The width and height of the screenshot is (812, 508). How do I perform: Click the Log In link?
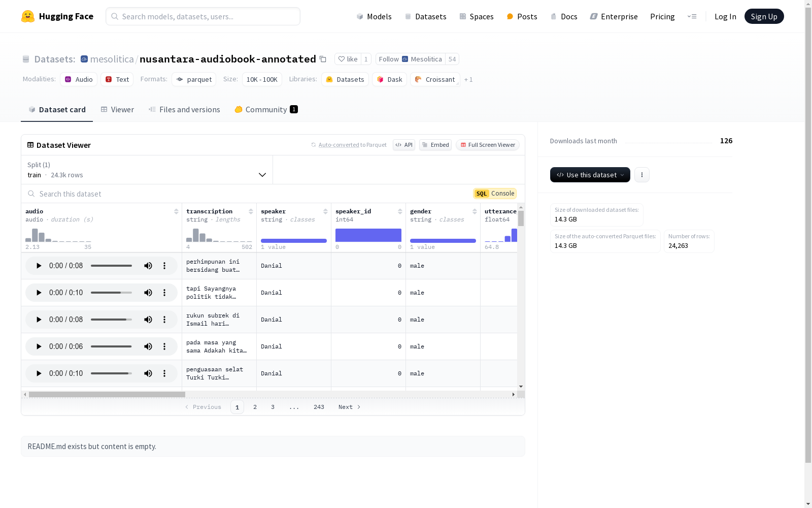[x=725, y=16]
